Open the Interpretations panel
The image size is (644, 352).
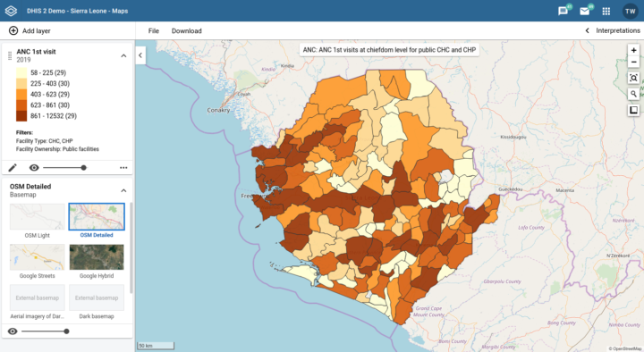(612, 30)
